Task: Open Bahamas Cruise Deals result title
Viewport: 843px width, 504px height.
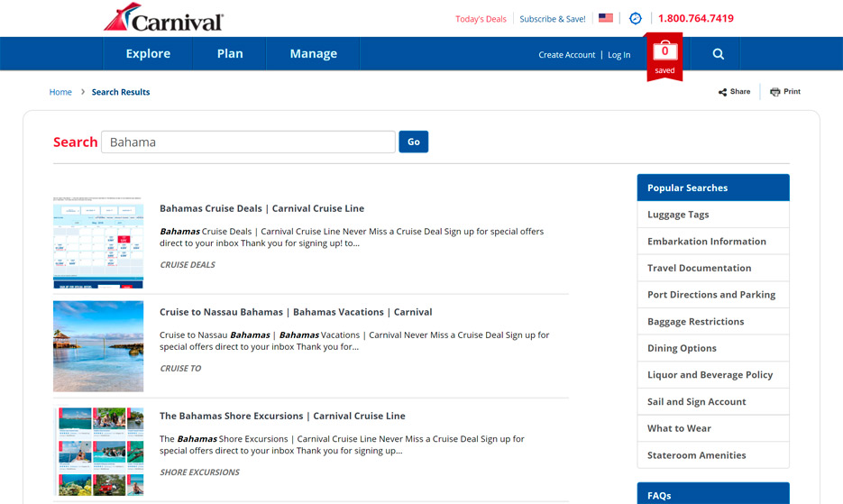Action: click(x=261, y=208)
